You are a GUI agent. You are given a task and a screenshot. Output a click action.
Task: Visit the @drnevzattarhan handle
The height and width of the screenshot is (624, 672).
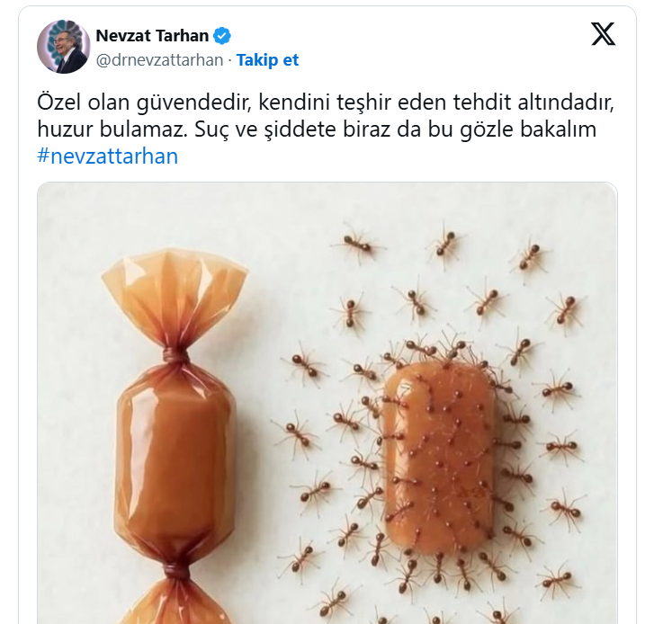159,60
